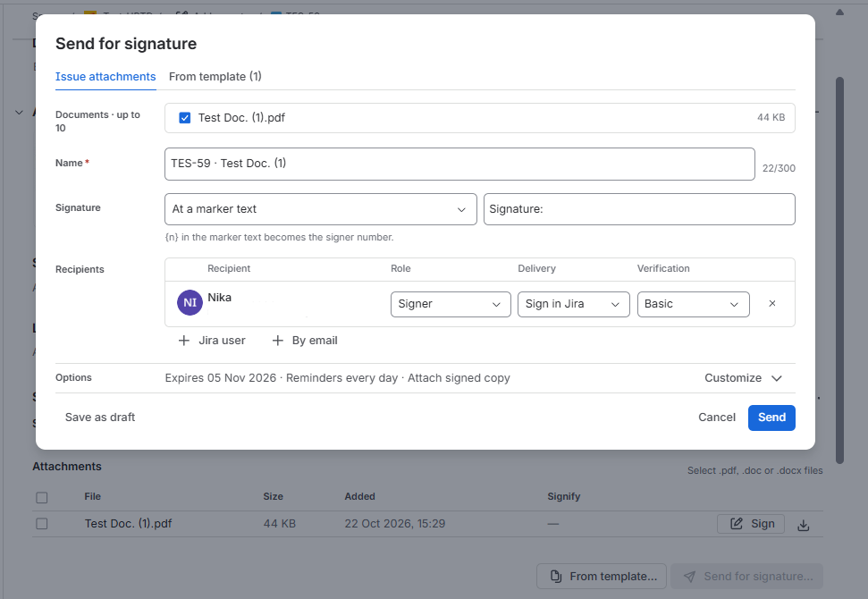Image resolution: width=868 pixels, height=599 pixels.
Task: Toggle the select-all checkbox in Attachments header
Action: pyautogui.click(x=41, y=497)
